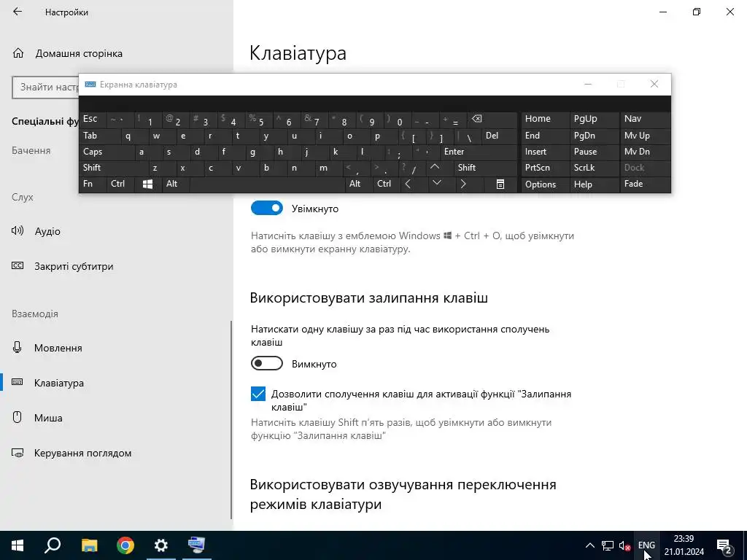Click the Mv Dn key on the on-screen keyboard
Image resolution: width=747 pixels, height=560 pixels.
coord(645,152)
